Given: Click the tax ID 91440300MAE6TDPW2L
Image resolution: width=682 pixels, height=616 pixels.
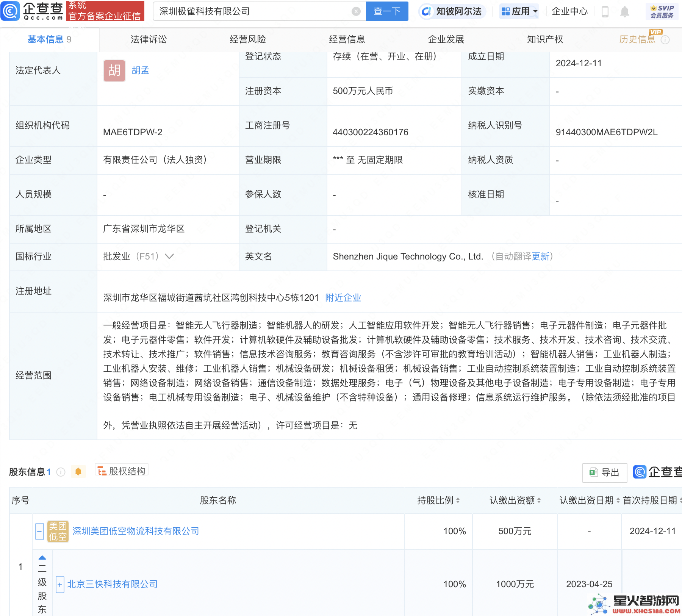Looking at the screenshot, I should click(x=607, y=132).
